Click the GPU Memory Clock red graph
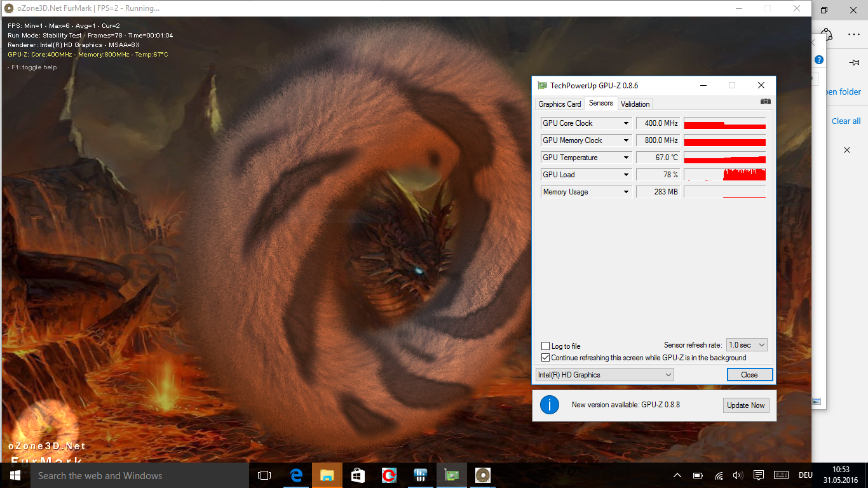The image size is (868, 488). (725, 140)
